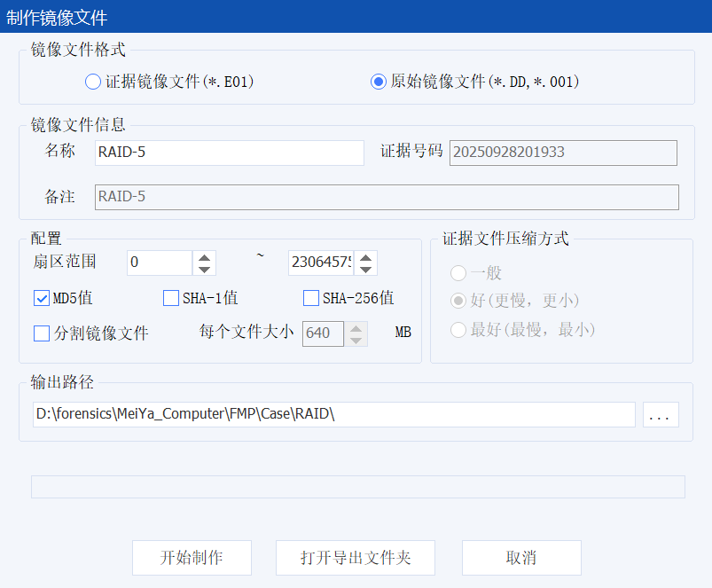Screen dimensions: 712x588
Task: Click the sector range start field
Action: click(x=160, y=263)
